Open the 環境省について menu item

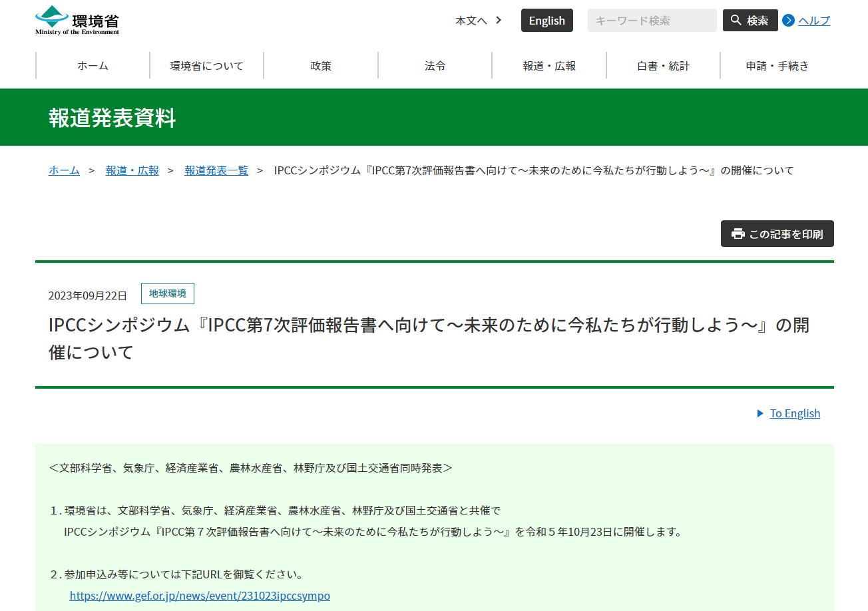click(x=207, y=66)
